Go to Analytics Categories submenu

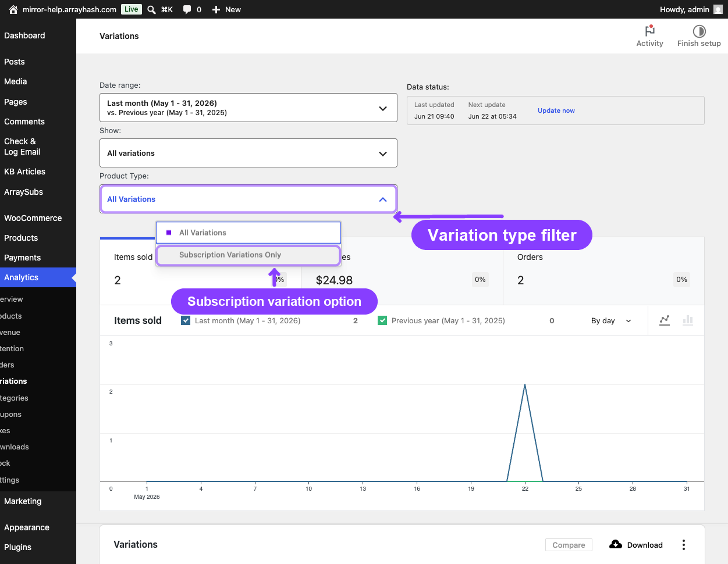[14, 398]
